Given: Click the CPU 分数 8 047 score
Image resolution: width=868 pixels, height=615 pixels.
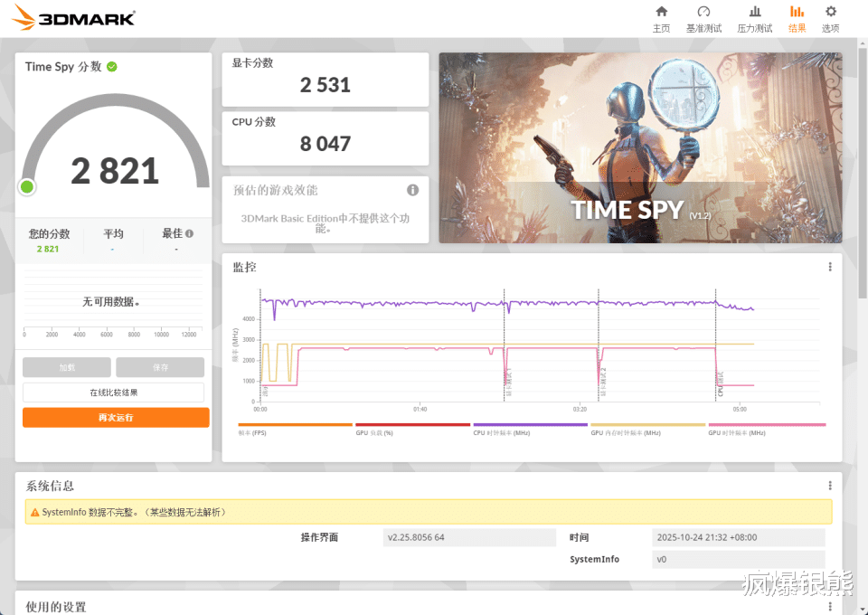Looking at the screenshot, I should [325, 144].
